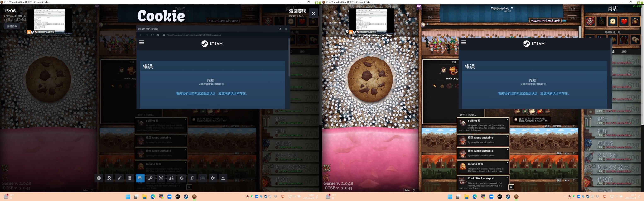644x201 pixels.
Task: Open achievements icon in Steam overlay toolbar
Action: 109,178
